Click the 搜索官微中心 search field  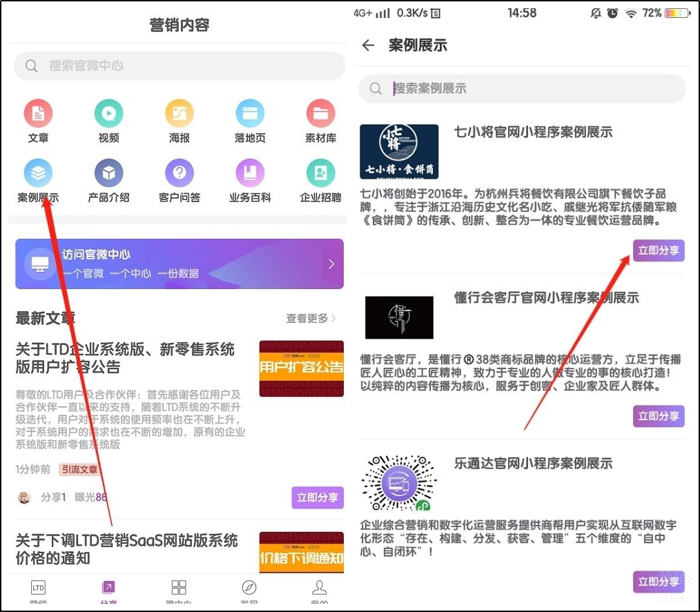179,66
